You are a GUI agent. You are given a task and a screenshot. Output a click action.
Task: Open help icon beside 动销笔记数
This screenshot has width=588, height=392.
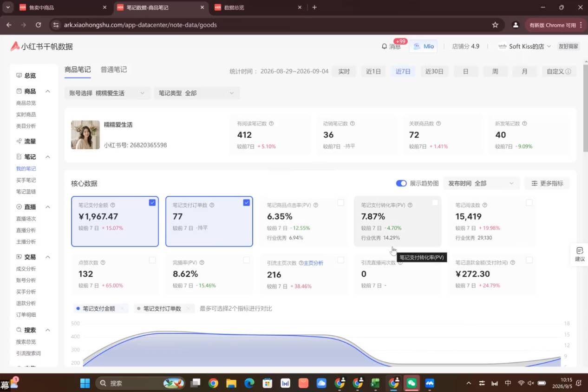pos(353,124)
